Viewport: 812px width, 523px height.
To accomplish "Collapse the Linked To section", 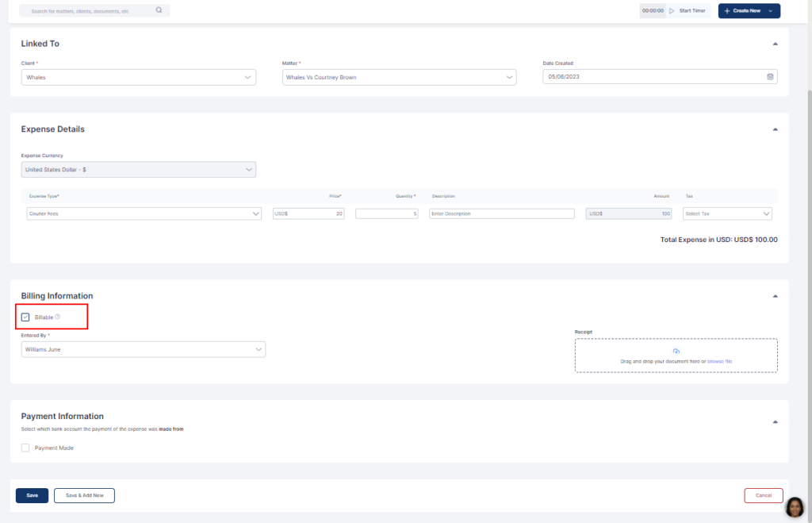I will pyautogui.click(x=775, y=44).
